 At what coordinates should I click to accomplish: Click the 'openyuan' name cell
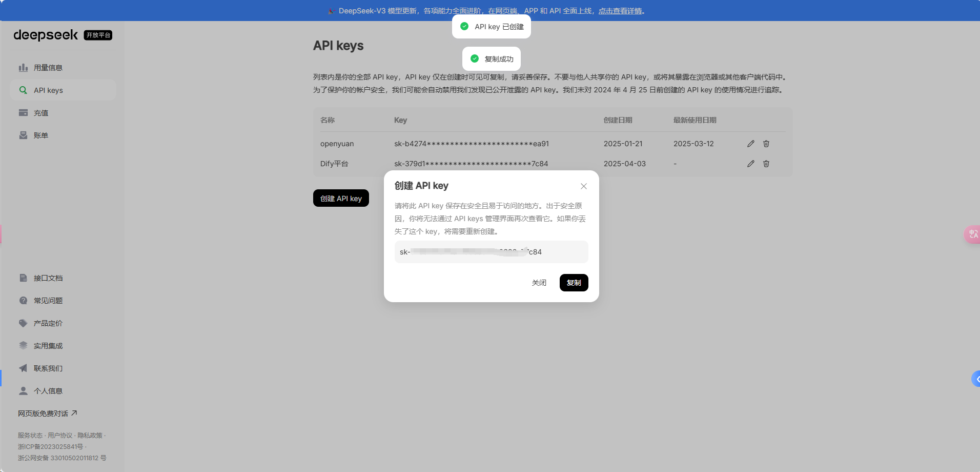[337, 144]
